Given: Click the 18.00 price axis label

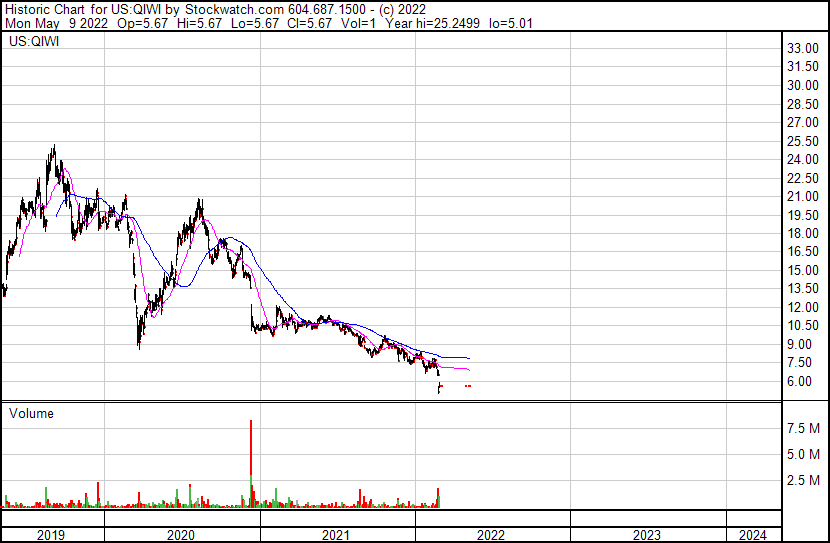Looking at the screenshot, I should [803, 233].
